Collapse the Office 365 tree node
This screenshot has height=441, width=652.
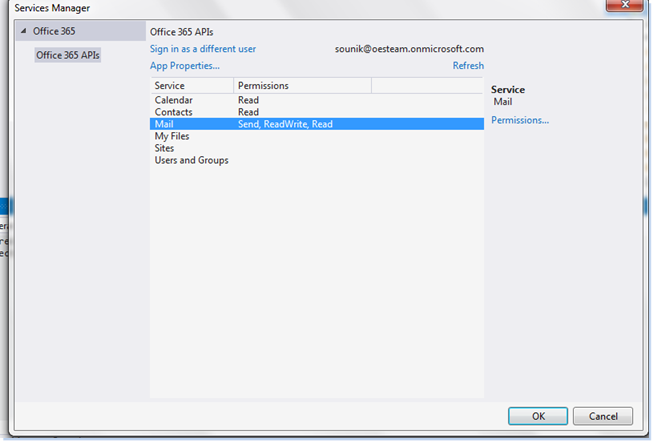[x=24, y=31]
